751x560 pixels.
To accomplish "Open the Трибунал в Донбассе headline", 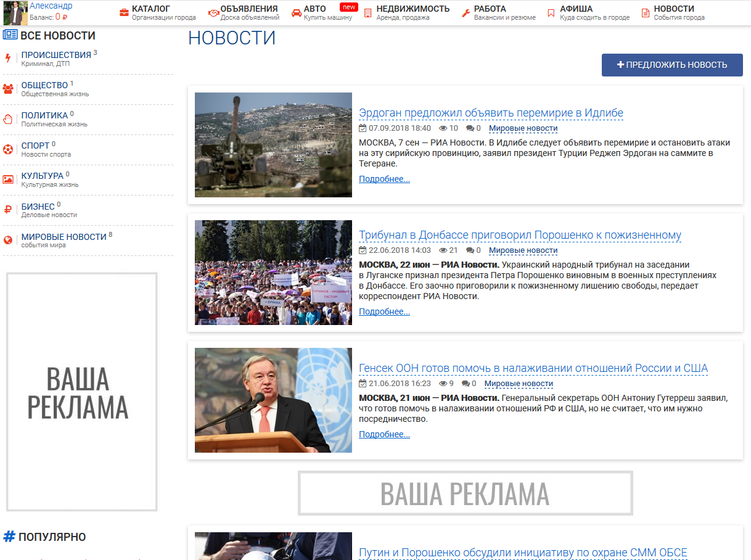I will pos(520,235).
